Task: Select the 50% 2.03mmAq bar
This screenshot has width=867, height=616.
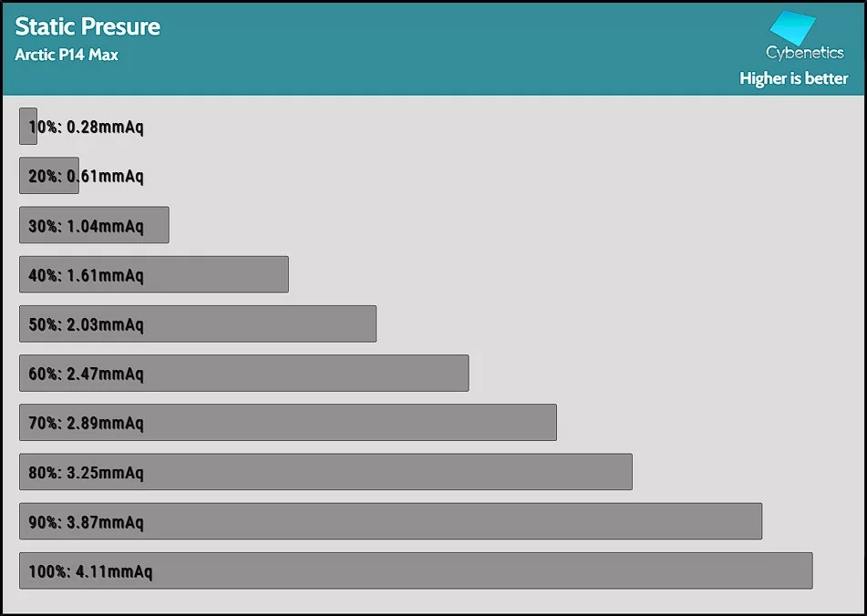Action: coord(197,324)
